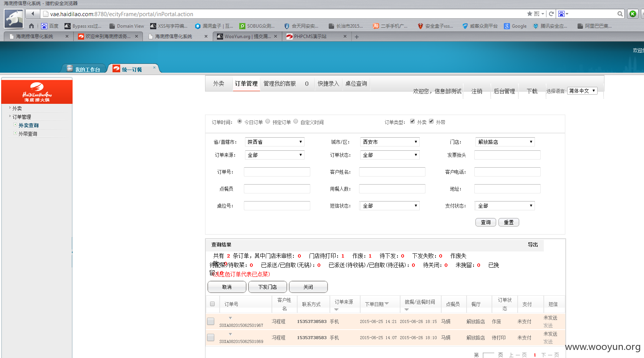Screen dimensions: 644x358
Task: Open the Baidu paw search engine selector
Action: [563, 14]
